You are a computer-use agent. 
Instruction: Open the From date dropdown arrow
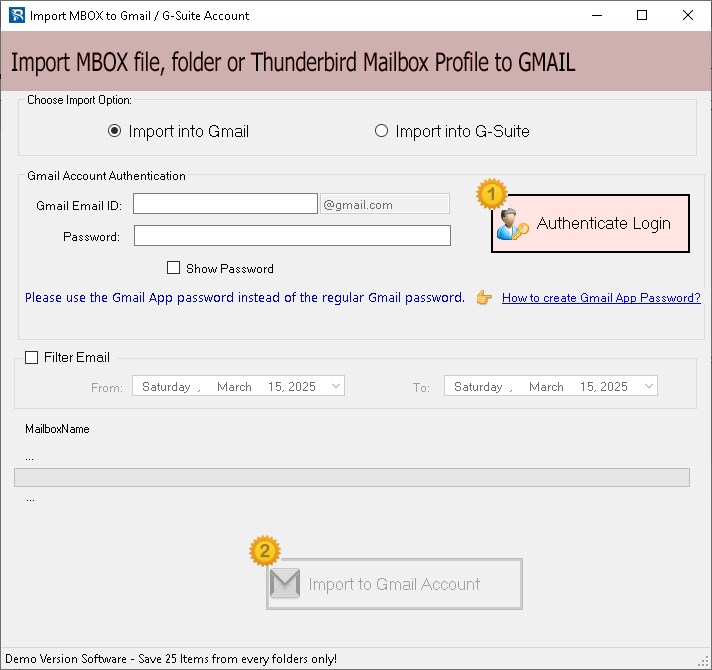click(x=336, y=386)
